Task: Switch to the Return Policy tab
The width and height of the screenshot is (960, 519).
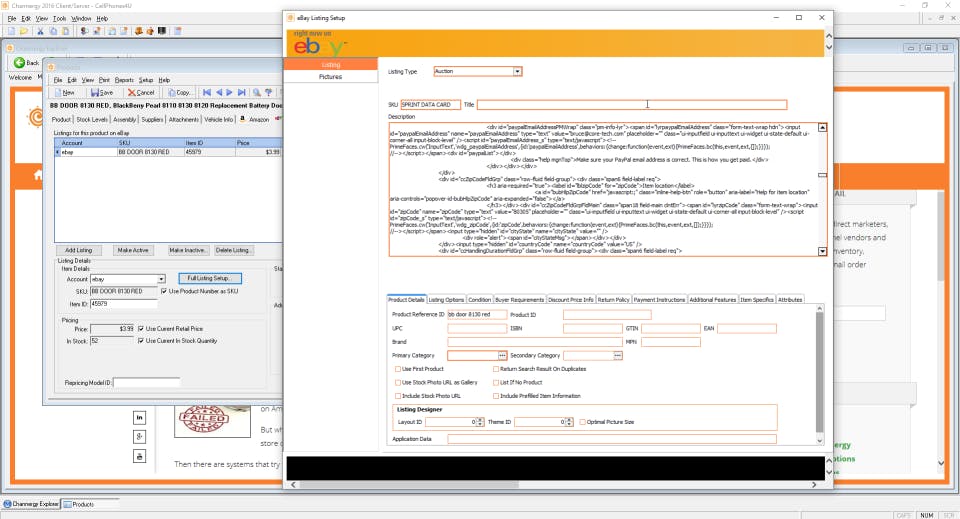Action: (613, 300)
